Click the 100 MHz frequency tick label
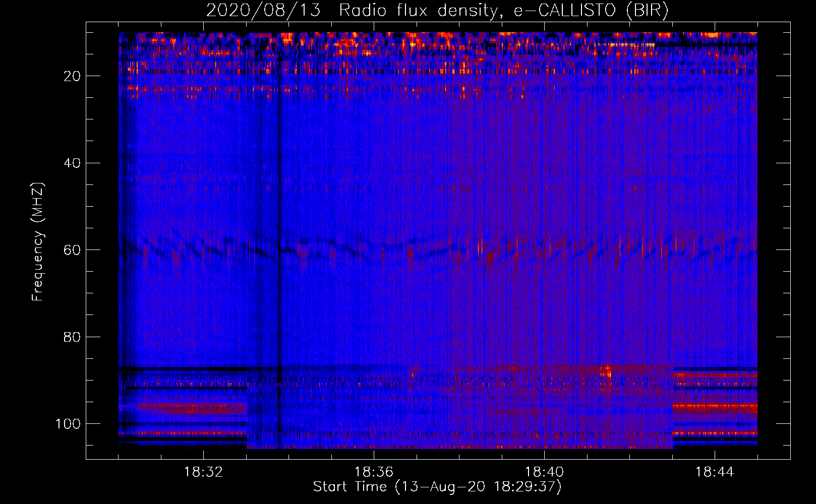The image size is (816, 504). pyautogui.click(x=68, y=424)
